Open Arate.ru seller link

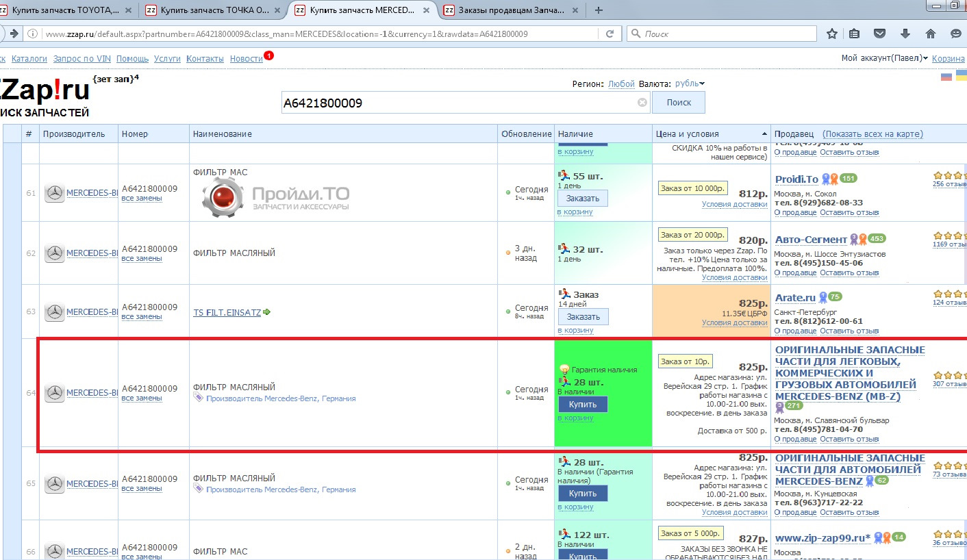coord(795,298)
